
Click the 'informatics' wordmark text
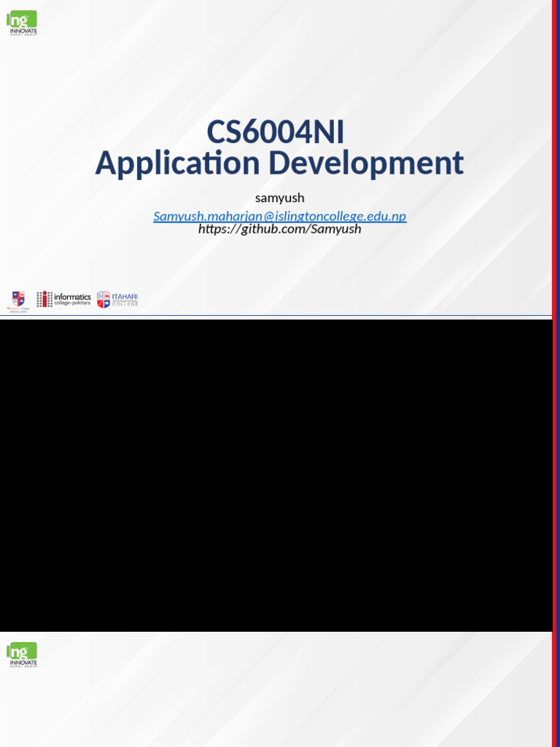point(73,296)
